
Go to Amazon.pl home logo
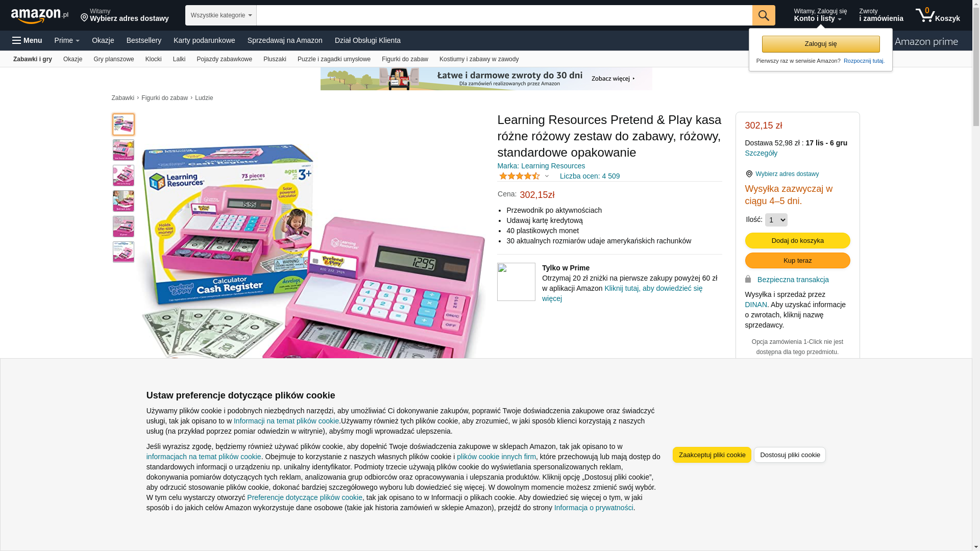click(39, 16)
